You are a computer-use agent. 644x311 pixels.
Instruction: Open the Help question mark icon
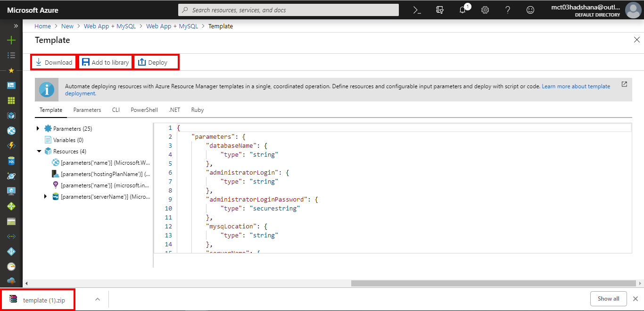click(508, 10)
